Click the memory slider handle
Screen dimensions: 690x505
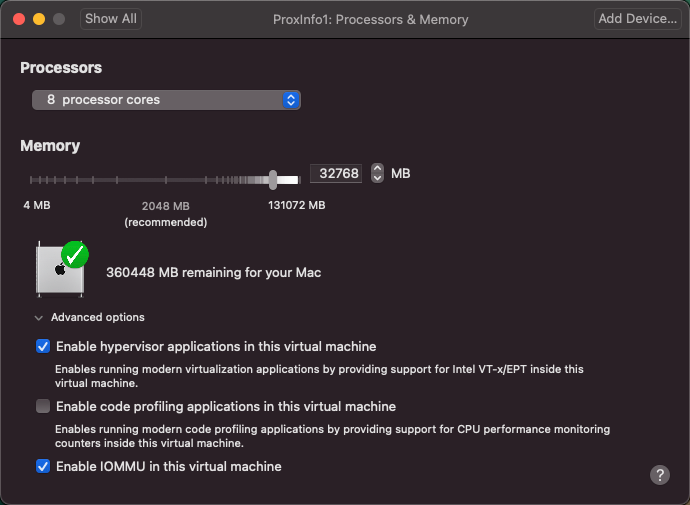coord(273,180)
